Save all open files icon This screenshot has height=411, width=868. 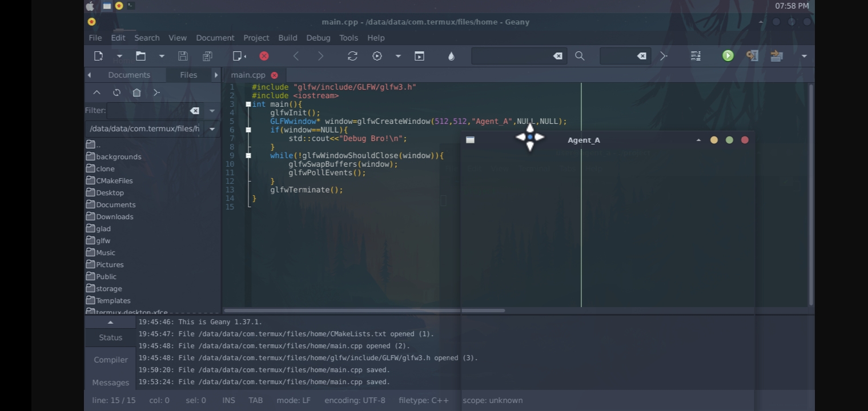pos(207,55)
